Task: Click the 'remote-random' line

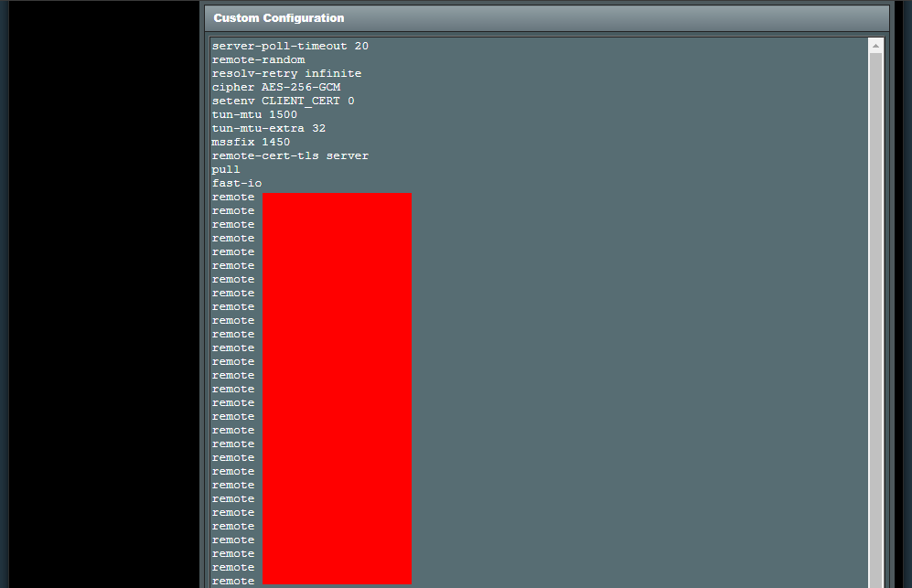Action: coord(258,60)
